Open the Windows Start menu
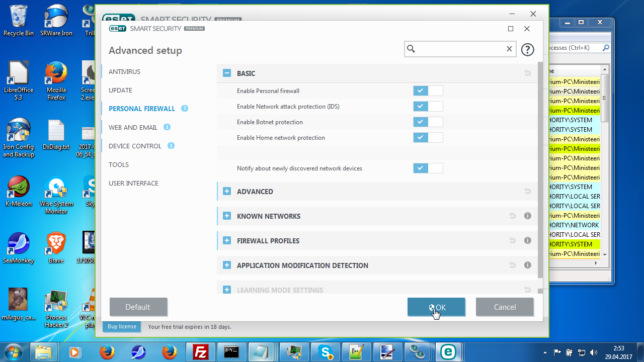The height and width of the screenshot is (362, 644). pos(14,351)
